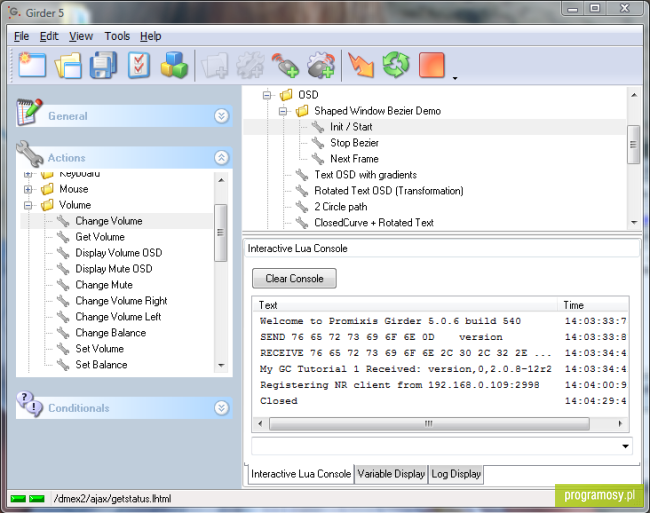Click the Conditionals question bubble icon
Viewport: 650px width, 513px height.
29,404
